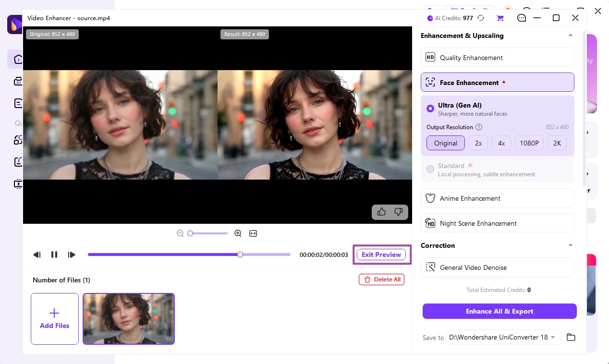This screenshot has width=609, height=364.
Task: Click the right panel vertical scrollbar
Action: point(584,109)
